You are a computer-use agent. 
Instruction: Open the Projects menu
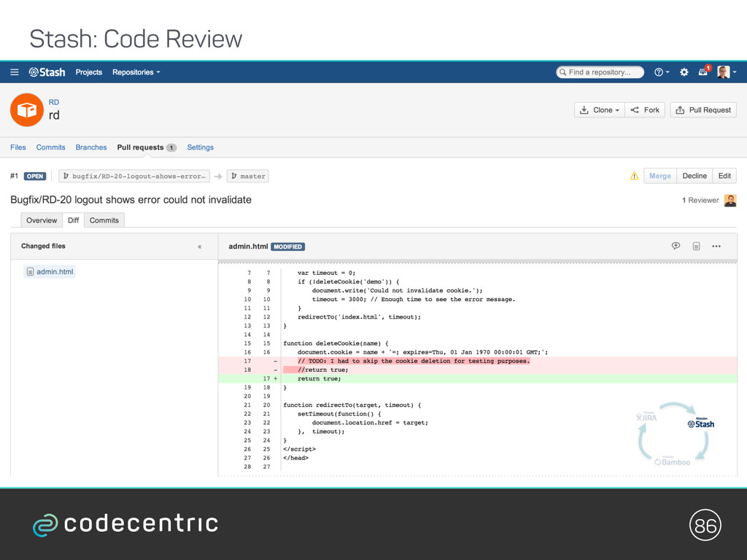tap(88, 72)
